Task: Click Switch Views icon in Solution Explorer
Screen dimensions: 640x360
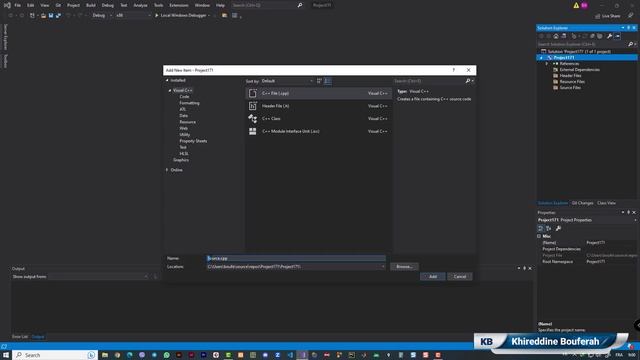Action: (x=564, y=36)
